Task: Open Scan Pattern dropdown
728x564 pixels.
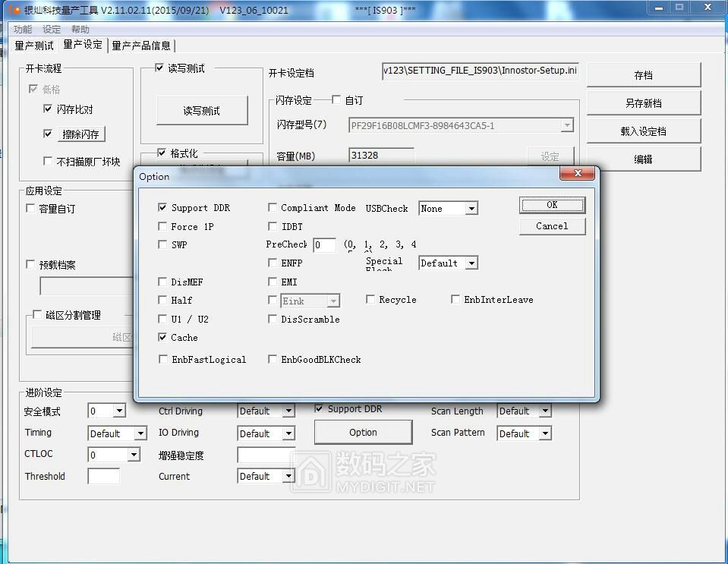Action: point(546,433)
